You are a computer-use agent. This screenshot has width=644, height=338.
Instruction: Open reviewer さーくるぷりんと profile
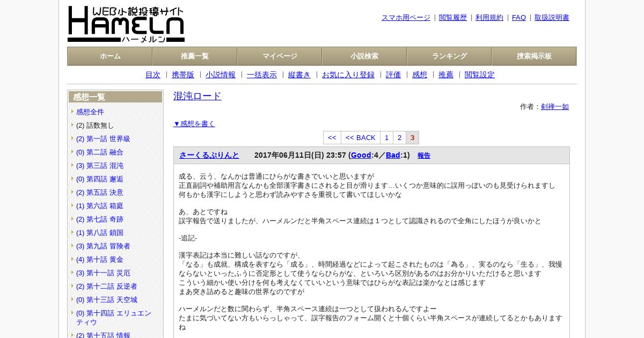pyautogui.click(x=209, y=155)
